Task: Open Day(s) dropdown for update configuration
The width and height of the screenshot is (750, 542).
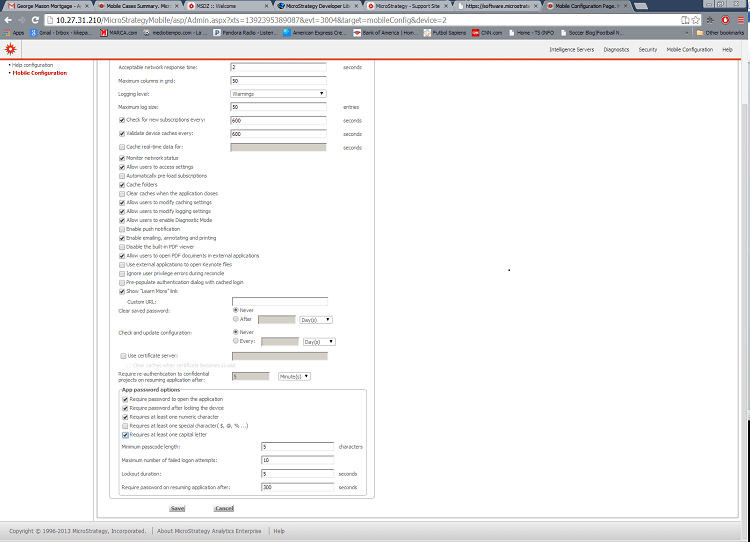Action: click(318, 341)
